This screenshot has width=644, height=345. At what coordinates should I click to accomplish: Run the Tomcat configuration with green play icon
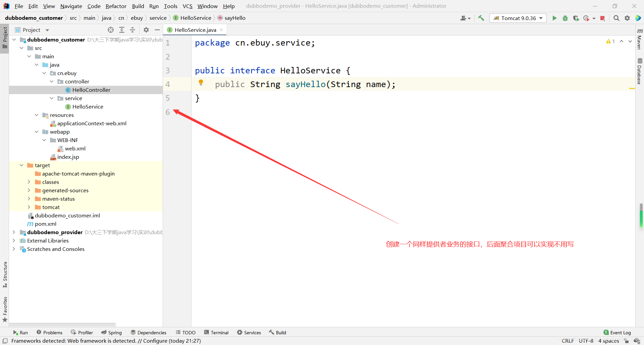tap(554, 18)
